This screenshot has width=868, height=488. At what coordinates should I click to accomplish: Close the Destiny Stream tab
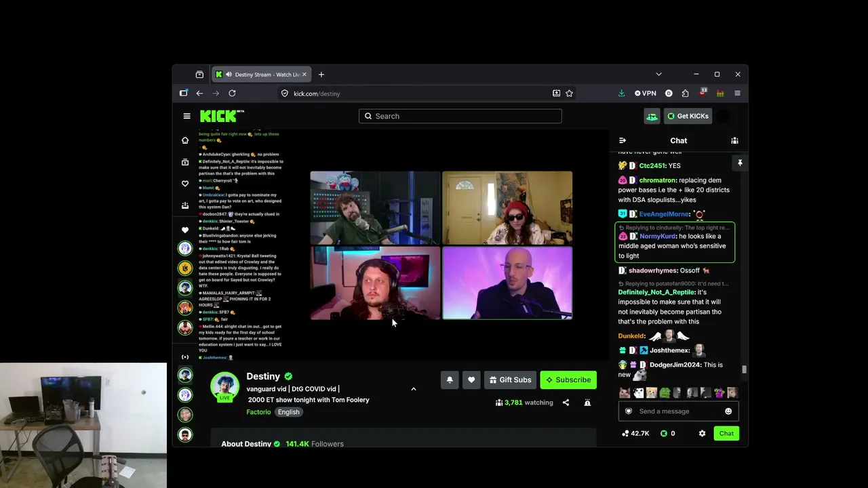(304, 75)
